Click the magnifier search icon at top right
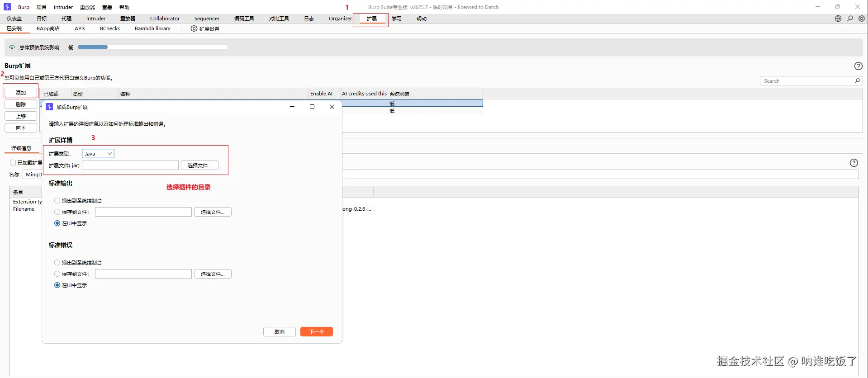This screenshot has height=378, width=868. (850, 19)
